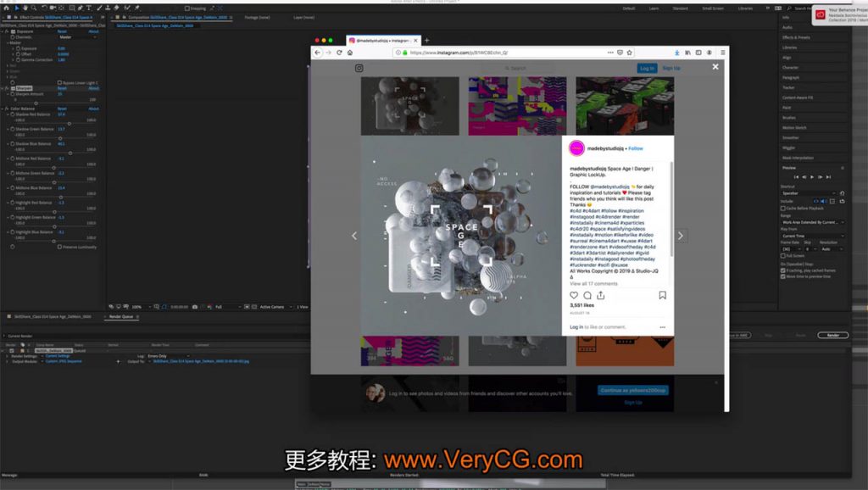The image size is (868, 490).
Task: Click the Instagram Log In button
Action: tap(647, 68)
